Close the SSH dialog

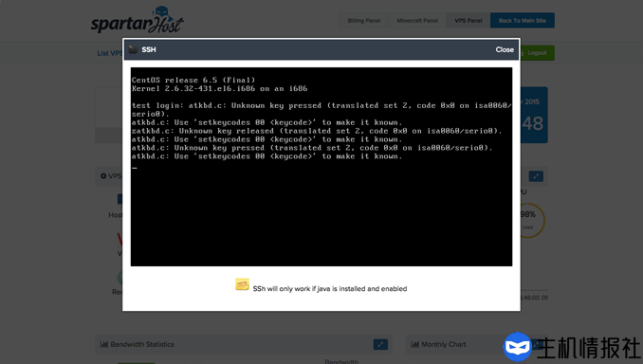click(505, 49)
